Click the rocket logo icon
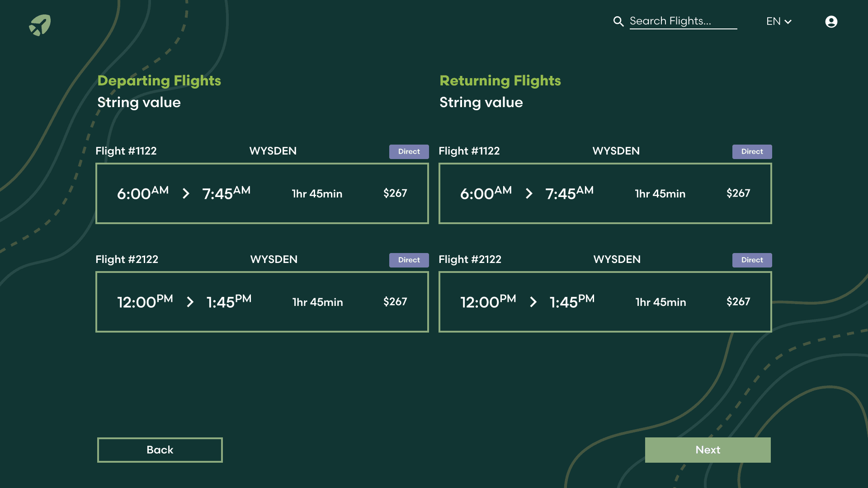Screen dimensions: 868x488 (40, 25)
